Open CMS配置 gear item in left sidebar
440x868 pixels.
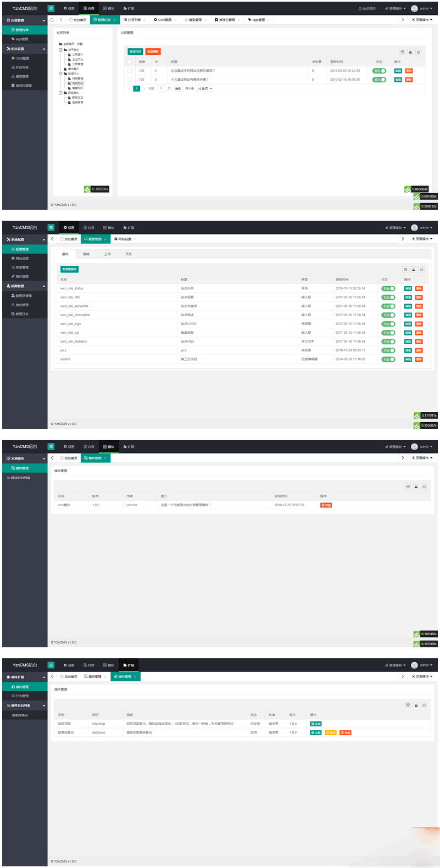22,58
